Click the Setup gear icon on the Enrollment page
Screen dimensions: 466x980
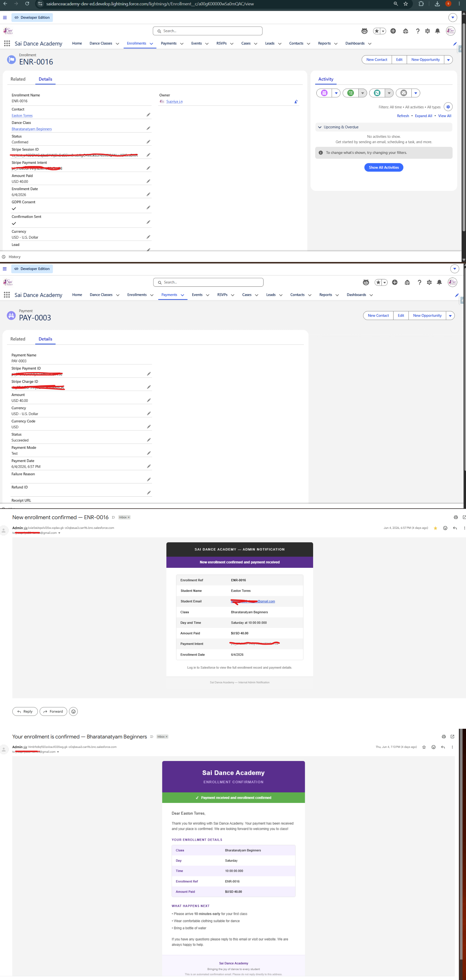(428, 31)
